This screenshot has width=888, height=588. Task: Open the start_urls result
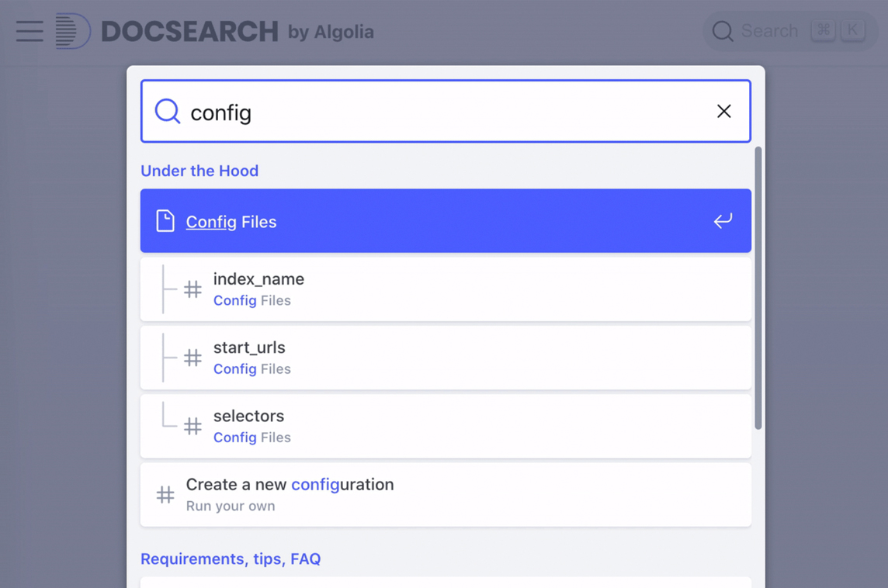pyautogui.click(x=446, y=358)
